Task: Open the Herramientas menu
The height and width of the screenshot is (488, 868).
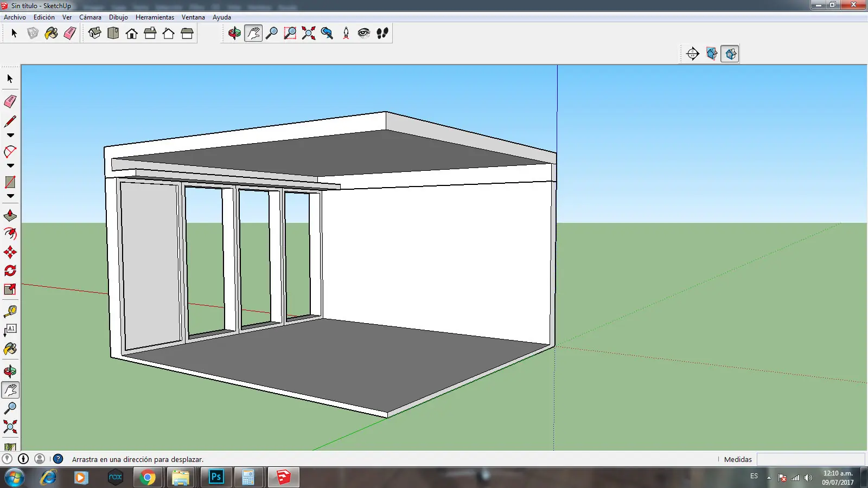Action: pos(155,17)
